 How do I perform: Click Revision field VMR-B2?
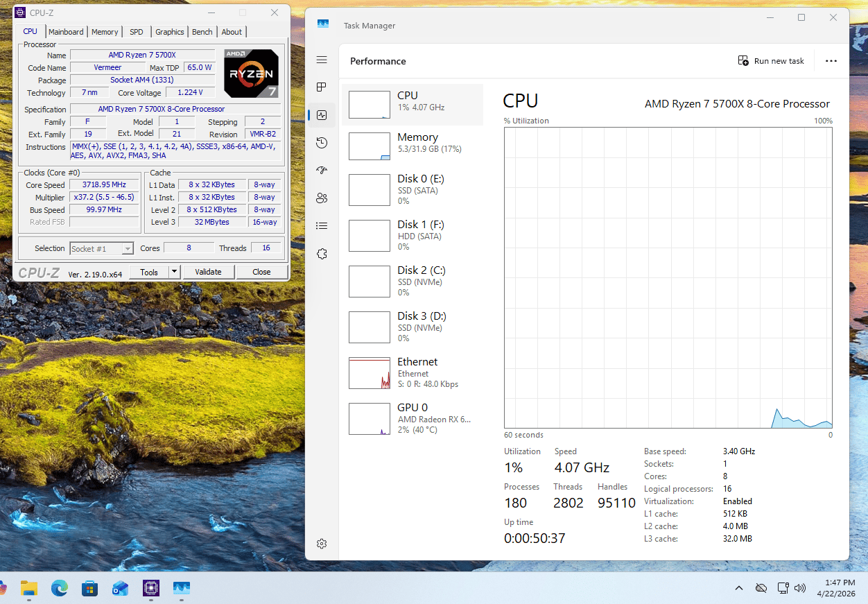[262, 134]
